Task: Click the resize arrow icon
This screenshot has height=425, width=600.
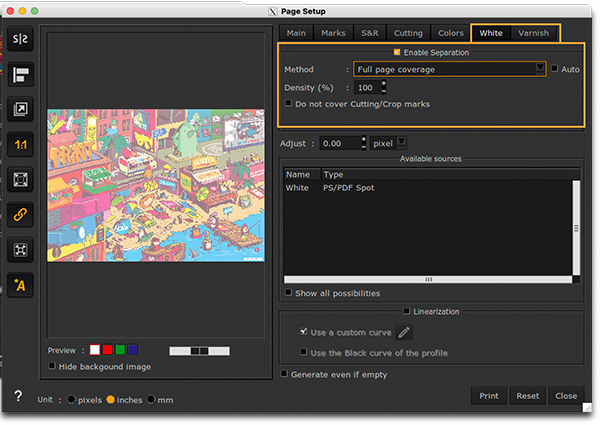Action: click(x=20, y=109)
